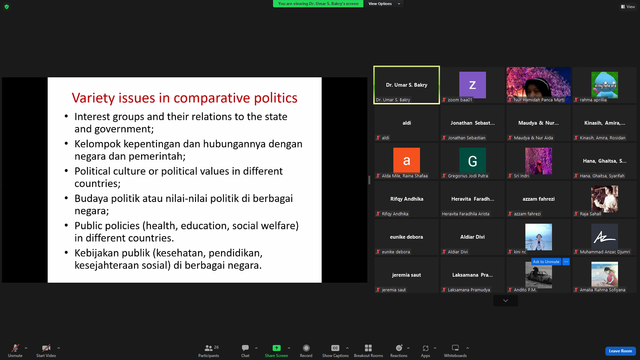
Task: Select Kinasih, Amira, Rosidan tile
Action: [x=604, y=123]
